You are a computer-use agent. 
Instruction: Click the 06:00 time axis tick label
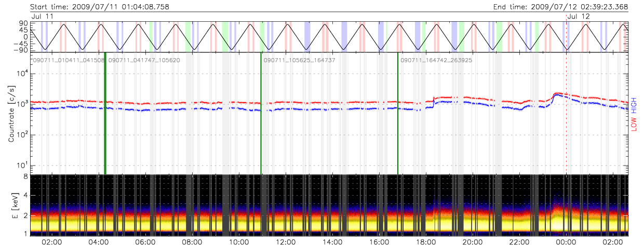click(x=145, y=242)
